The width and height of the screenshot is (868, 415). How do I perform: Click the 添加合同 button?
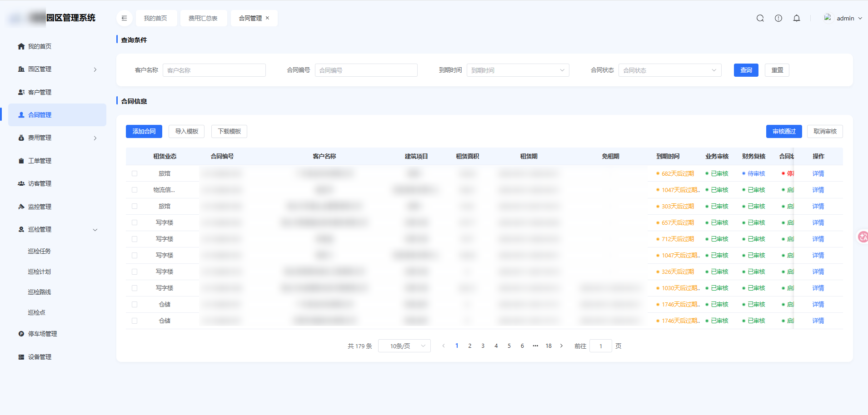(144, 131)
